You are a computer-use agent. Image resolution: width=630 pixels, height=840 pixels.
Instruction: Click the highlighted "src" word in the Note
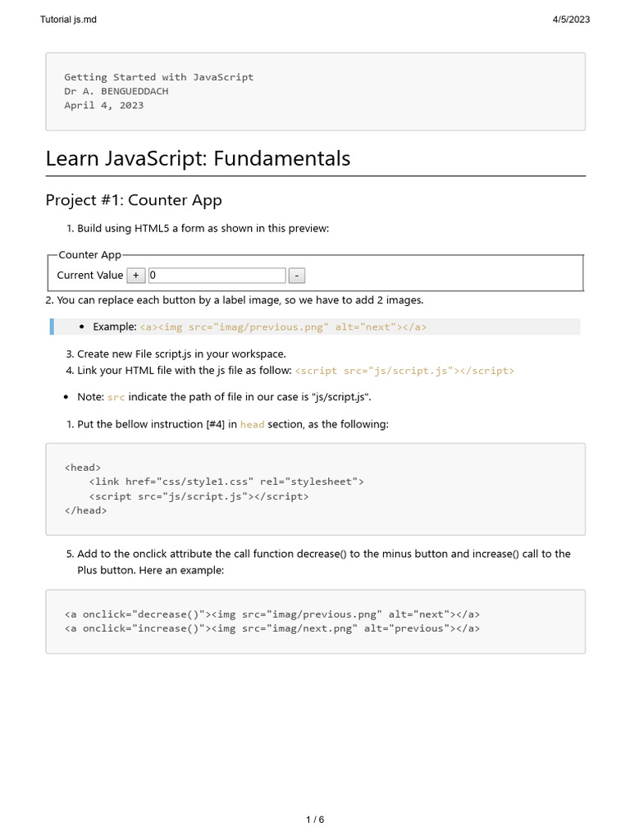pyautogui.click(x=116, y=398)
